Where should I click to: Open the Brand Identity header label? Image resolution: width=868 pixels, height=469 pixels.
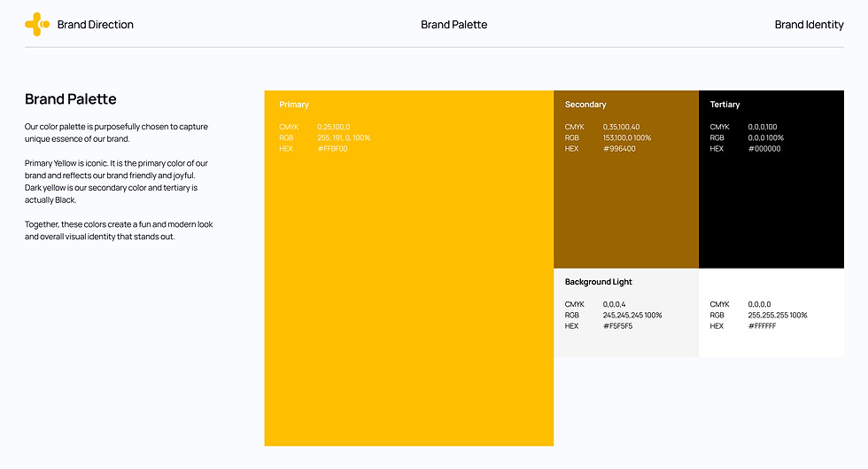[809, 25]
